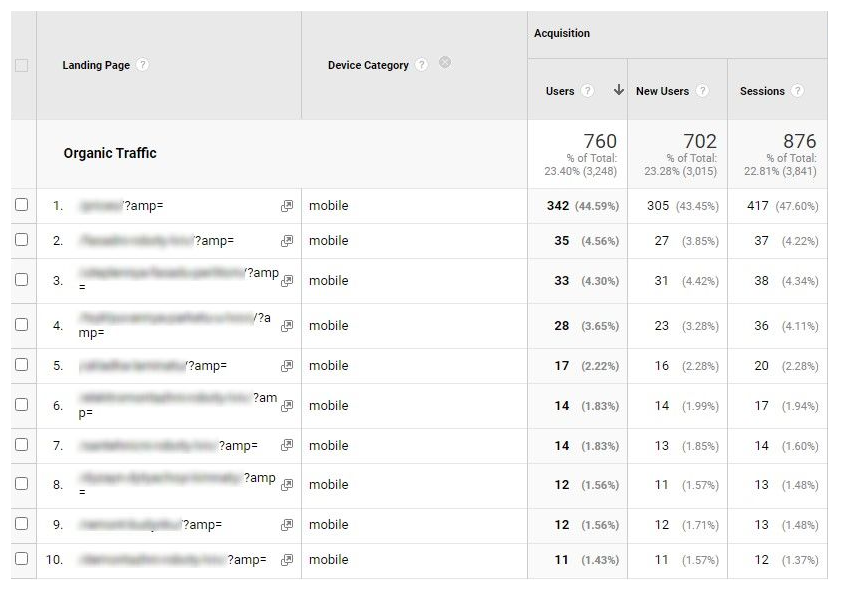Click the New Users column header
The image size is (843, 591).
pyautogui.click(x=664, y=90)
